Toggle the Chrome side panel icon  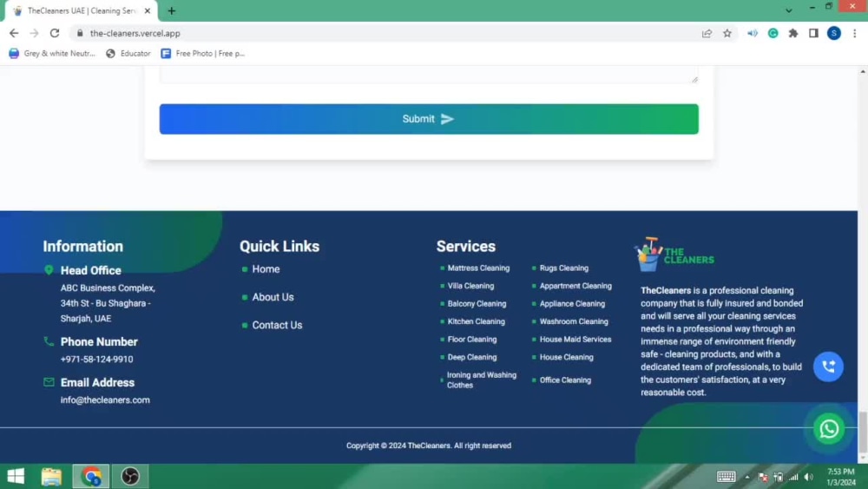coord(813,33)
